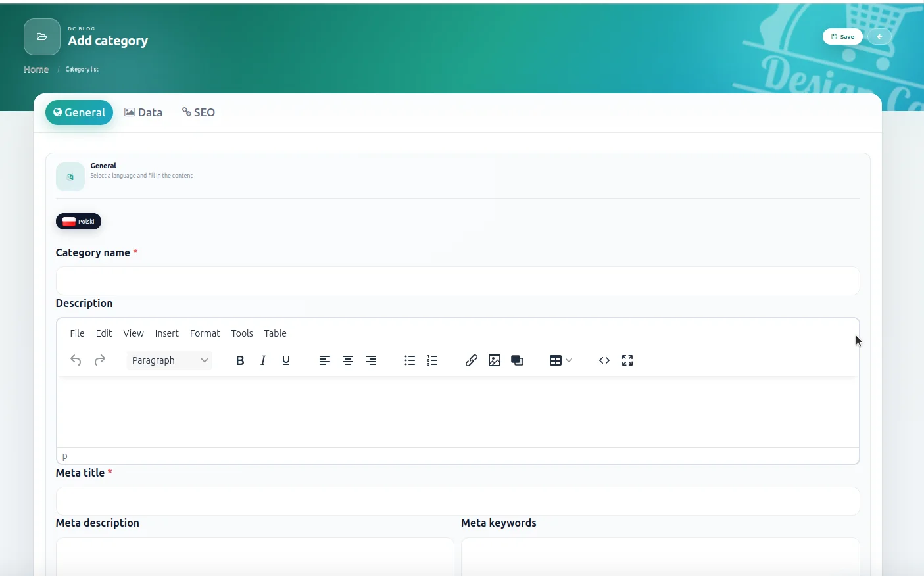Image resolution: width=924 pixels, height=576 pixels.
Task: Open the File menu in the editor
Action: tap(77, 333)
